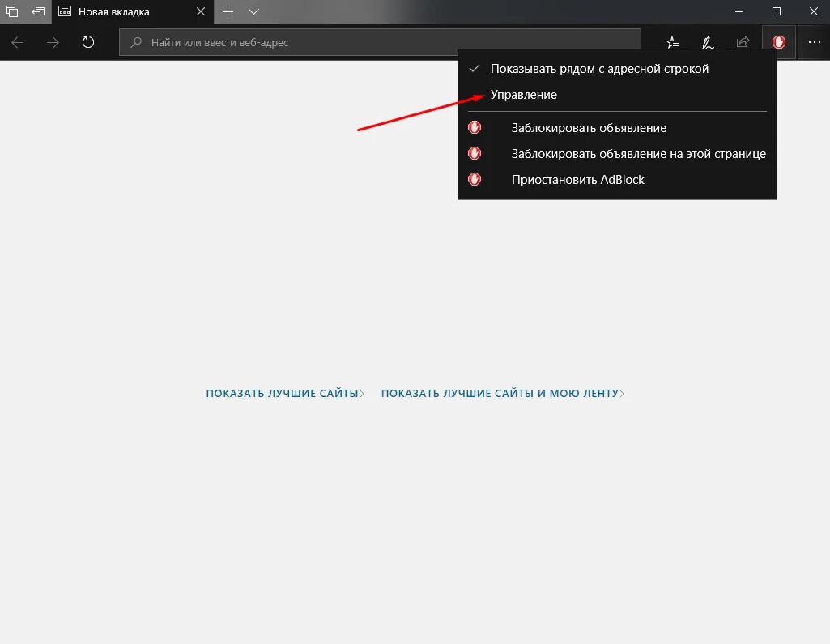
Task: Refresh the page
Action: click(88, 42)
